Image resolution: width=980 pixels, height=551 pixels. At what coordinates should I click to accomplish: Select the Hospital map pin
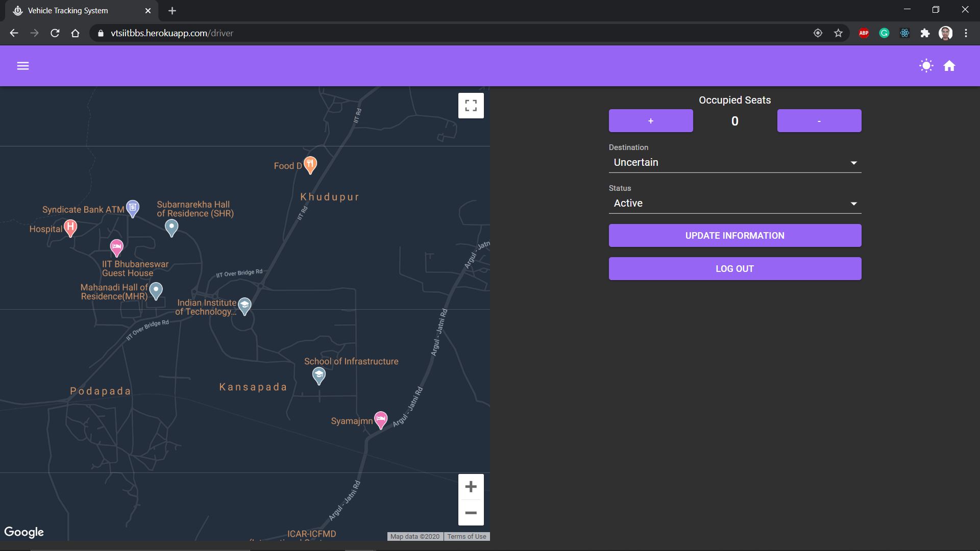[x=70, y=227]
